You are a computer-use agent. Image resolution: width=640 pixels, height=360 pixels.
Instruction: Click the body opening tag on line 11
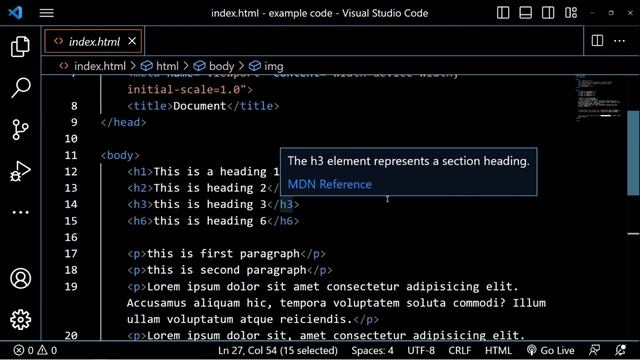[x=120, y=155]
